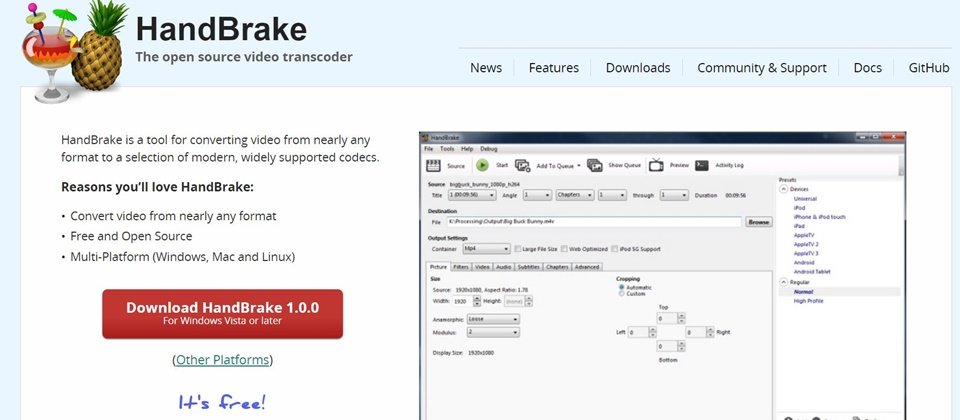Click the Source film-strip icon
This screenshot has height=420, width=960.
[x=434, y=165]
